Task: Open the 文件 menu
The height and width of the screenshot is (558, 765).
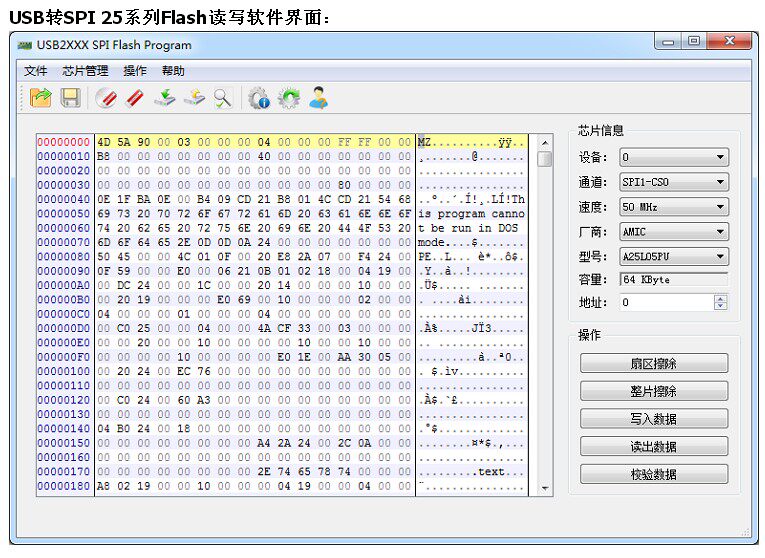Action: [36, 71]
